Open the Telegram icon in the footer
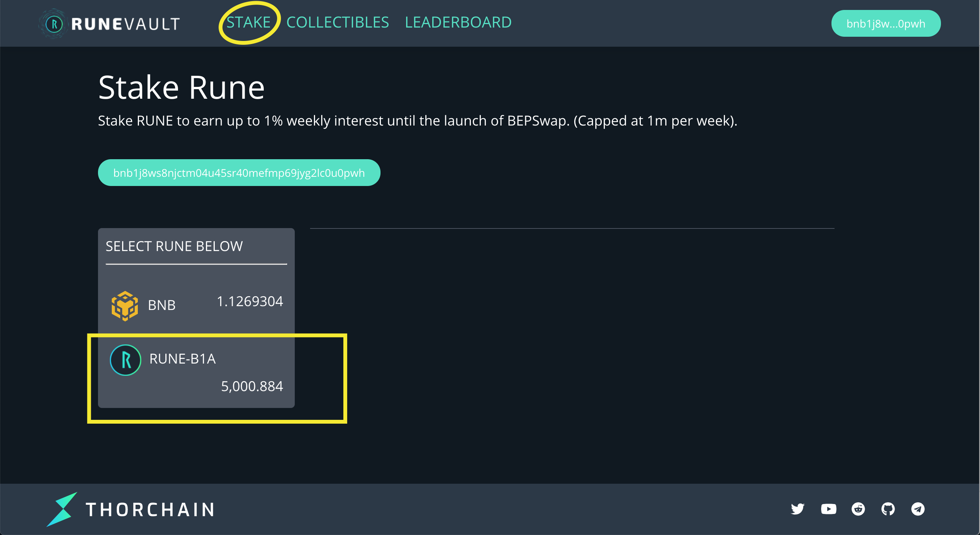The image size is (980, 535). [918, 509]
